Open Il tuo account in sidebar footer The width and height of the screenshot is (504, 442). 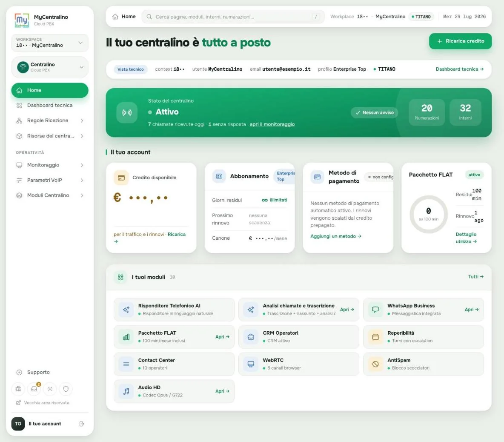[45, 424]
